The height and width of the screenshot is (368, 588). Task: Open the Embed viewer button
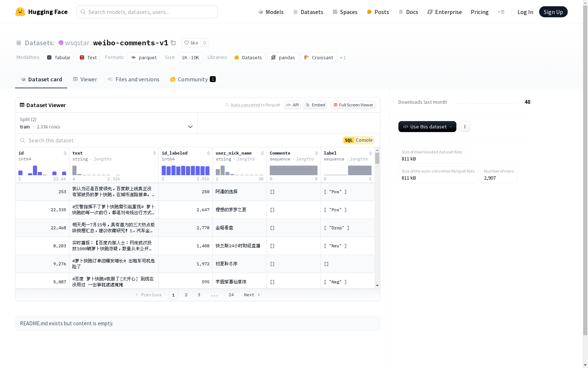315,105
